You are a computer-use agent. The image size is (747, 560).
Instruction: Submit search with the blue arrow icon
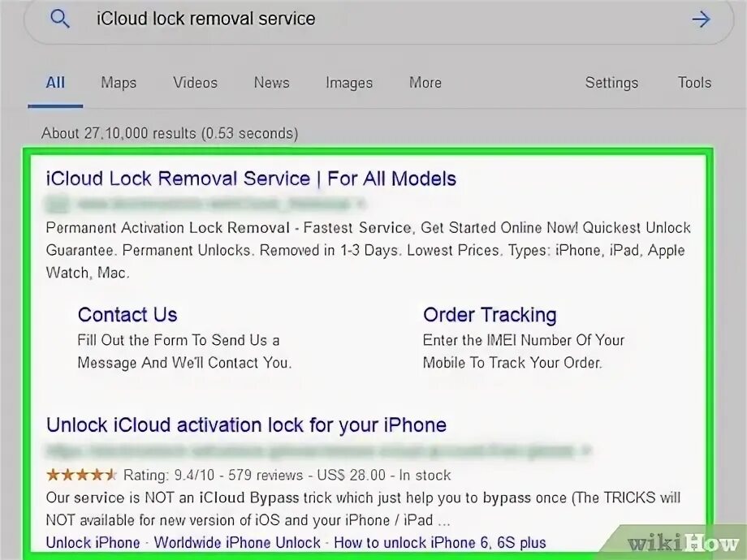point(701,19)
